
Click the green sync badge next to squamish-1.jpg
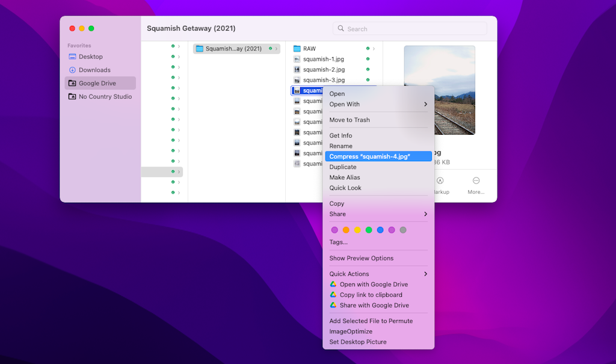tap(366, 58)
